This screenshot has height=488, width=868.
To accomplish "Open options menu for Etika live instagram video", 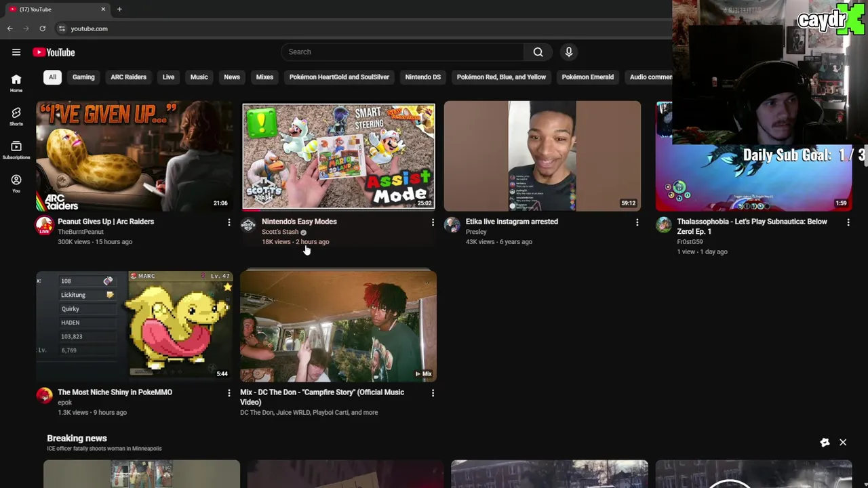I will [x=637, y=222].
